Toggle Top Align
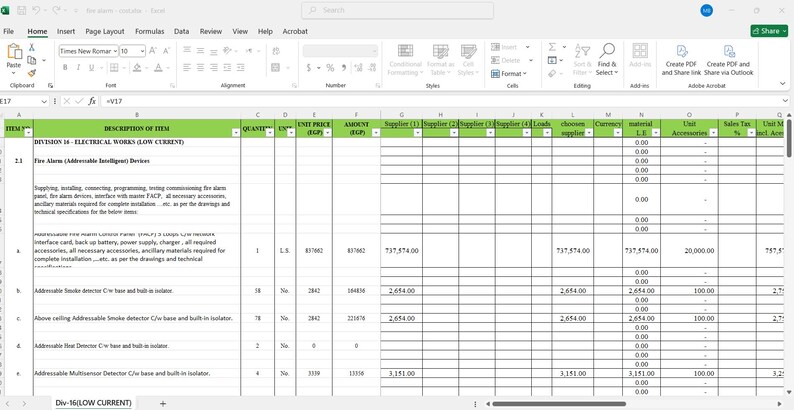794x410 pixels. 187,51
